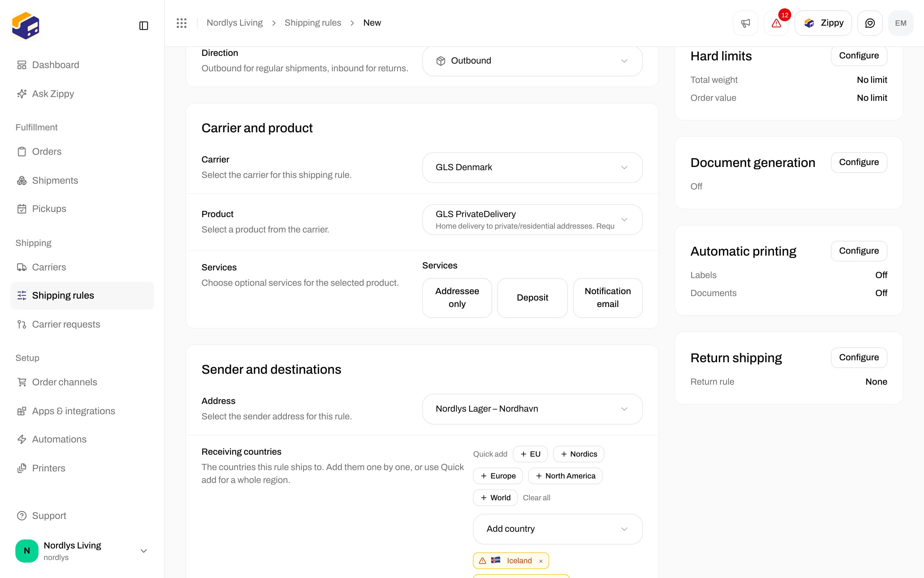Open Ask Zippy in the sidebar

pos(82,94)
